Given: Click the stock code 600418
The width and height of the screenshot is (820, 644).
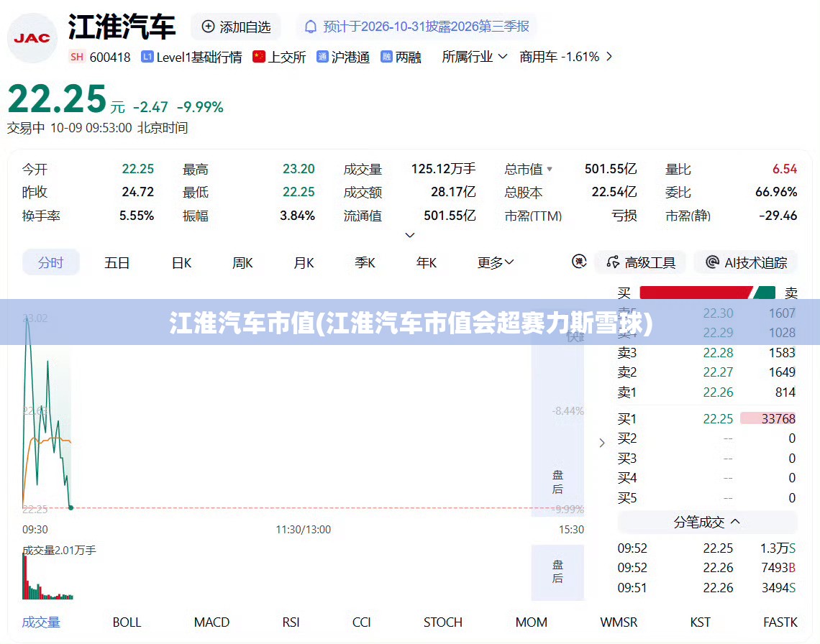Looking at the screenshot, I should [110, 57].
